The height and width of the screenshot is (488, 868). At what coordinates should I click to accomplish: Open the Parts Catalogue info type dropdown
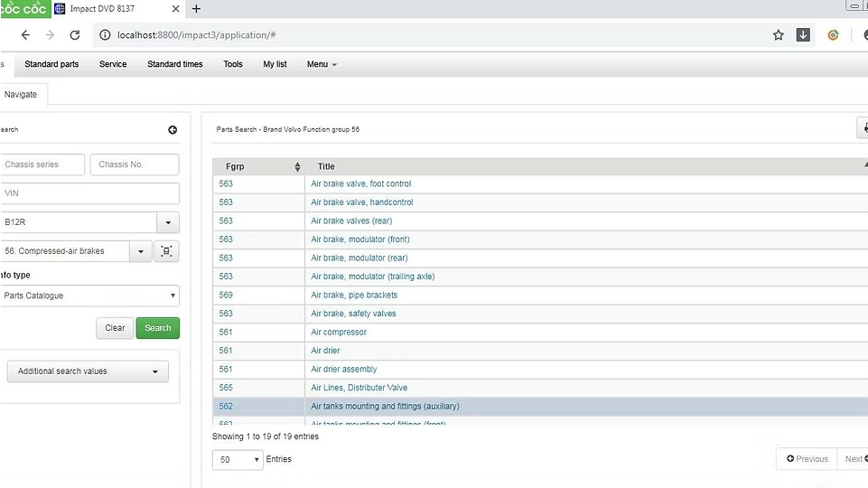pos(89,296)
